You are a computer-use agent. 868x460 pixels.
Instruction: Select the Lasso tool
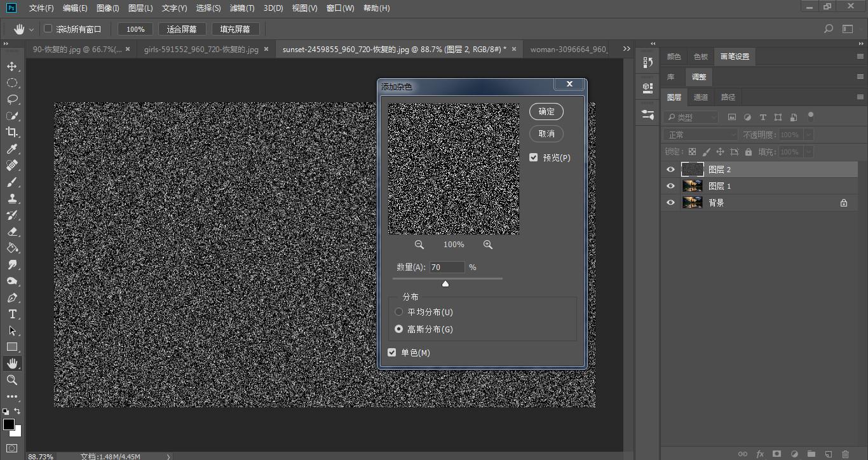pos(12,100)
